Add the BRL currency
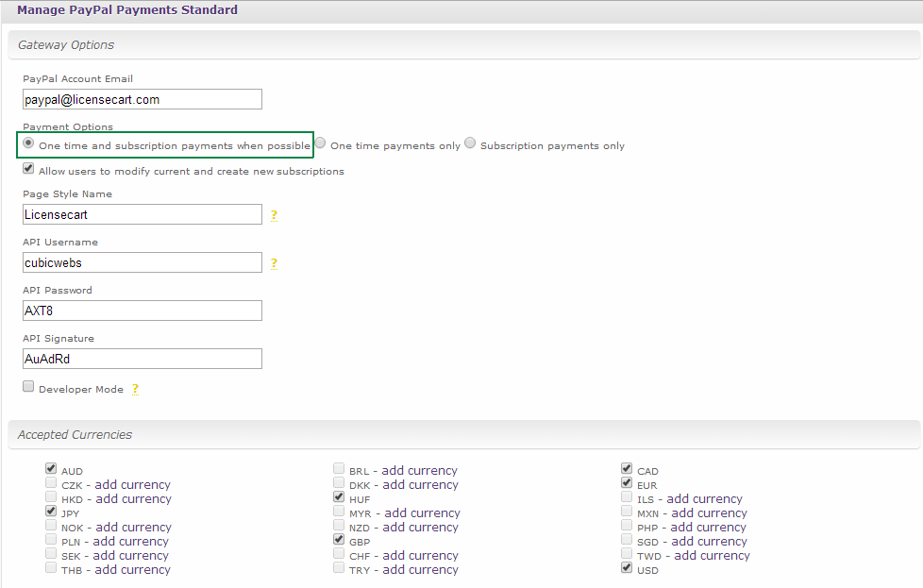The image size is (923, 588). (x=419, y=471)
